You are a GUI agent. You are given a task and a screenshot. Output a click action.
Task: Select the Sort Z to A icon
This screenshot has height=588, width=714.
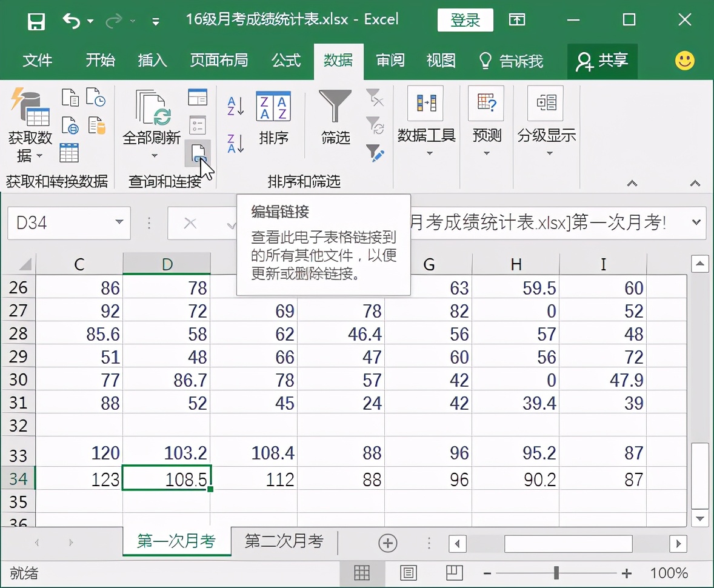[x=235, y=144]
